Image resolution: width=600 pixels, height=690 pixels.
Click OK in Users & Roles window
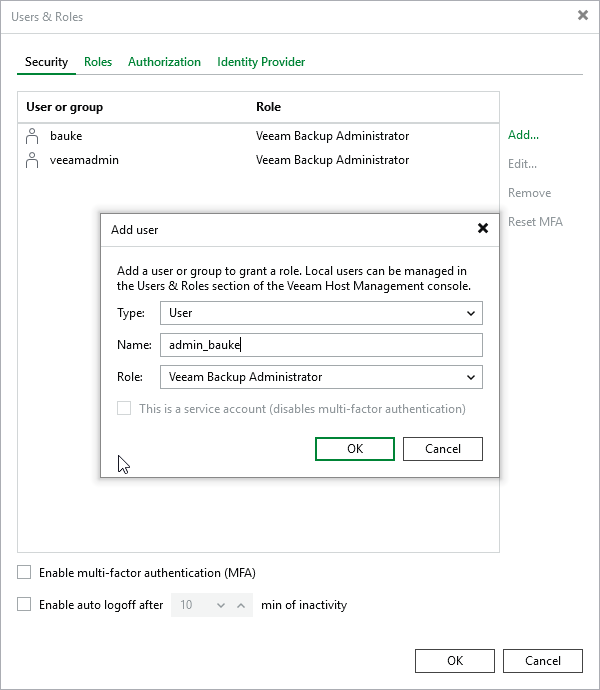[x=455, y=661]
